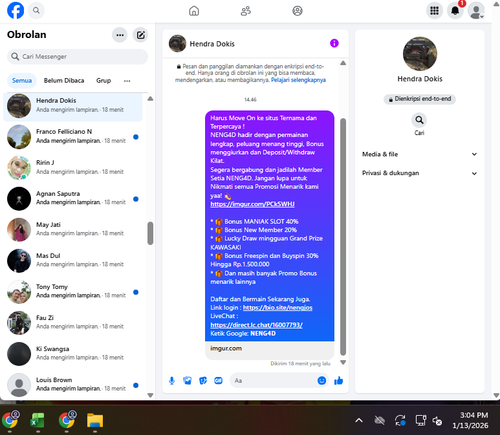Click May Jati's profile picture
Screen dimensions: 500x435
point(19,230)
